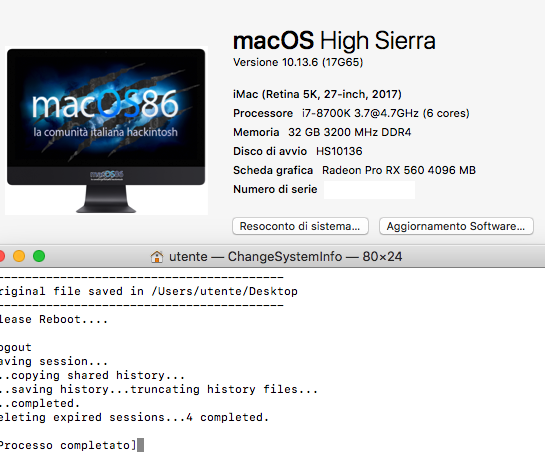Click terminal line "saving history...truncating history files..."

(164, 389)
